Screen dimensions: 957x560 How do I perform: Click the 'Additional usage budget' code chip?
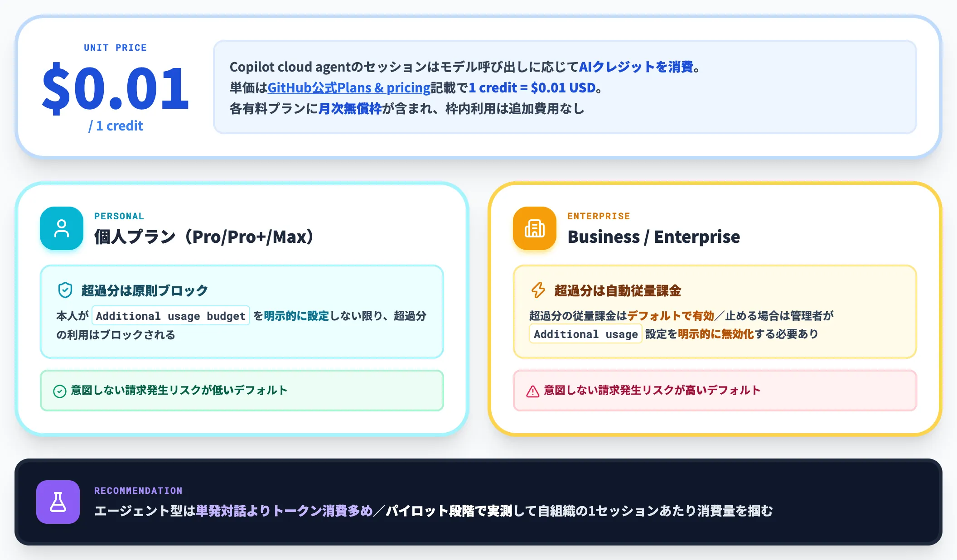point(171,316)
